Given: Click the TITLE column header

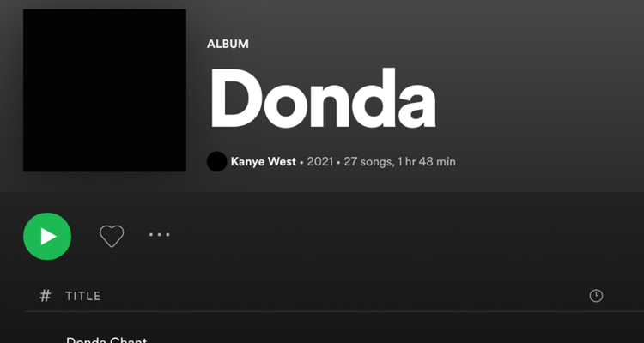Looking at the screenshot, I should pyautogui.click(x=83, y=296).
